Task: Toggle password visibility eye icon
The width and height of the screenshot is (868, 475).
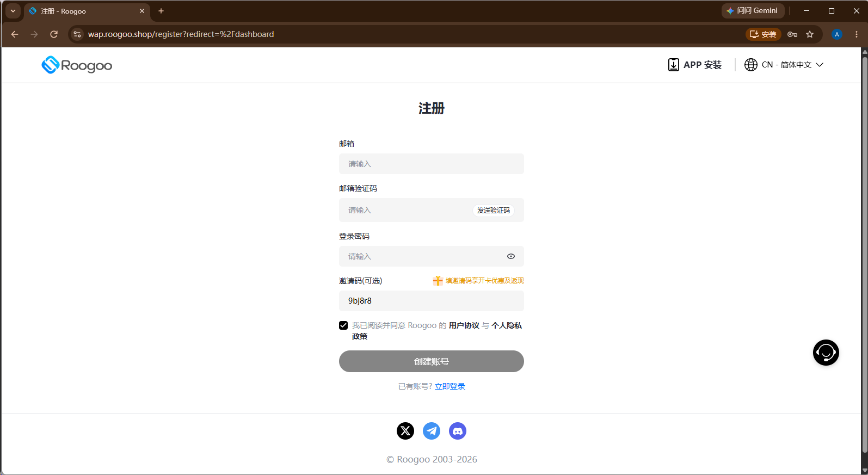Action: (511, 256)
